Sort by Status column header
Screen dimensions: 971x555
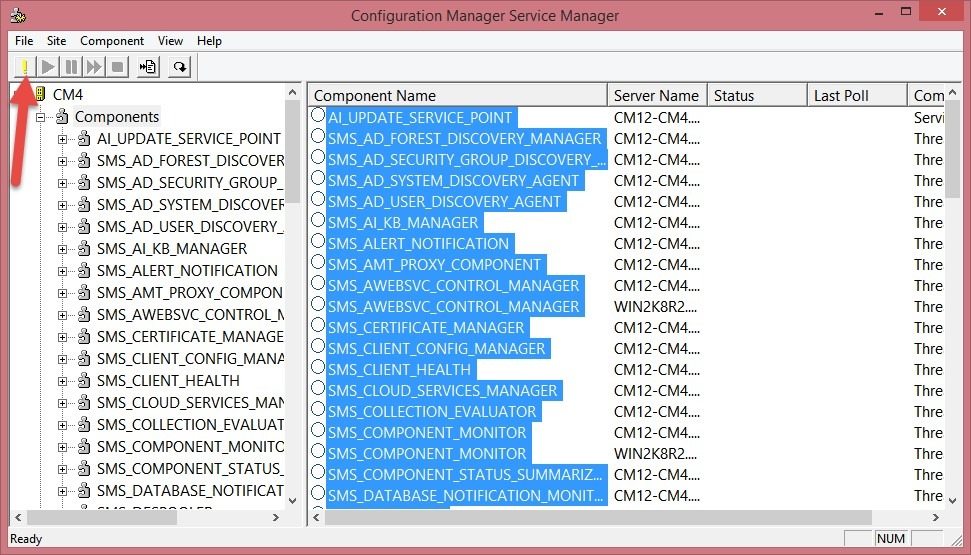tap(757, 95)
